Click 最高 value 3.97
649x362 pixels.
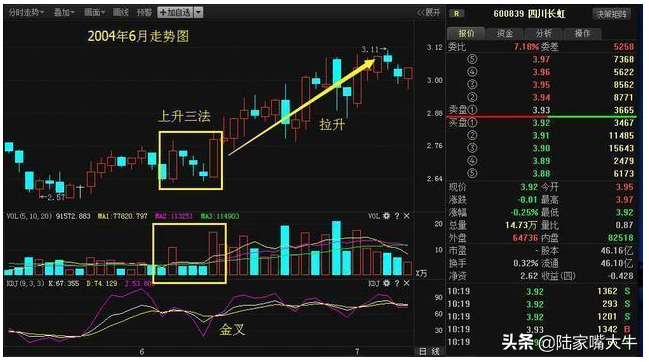point(624,199)
